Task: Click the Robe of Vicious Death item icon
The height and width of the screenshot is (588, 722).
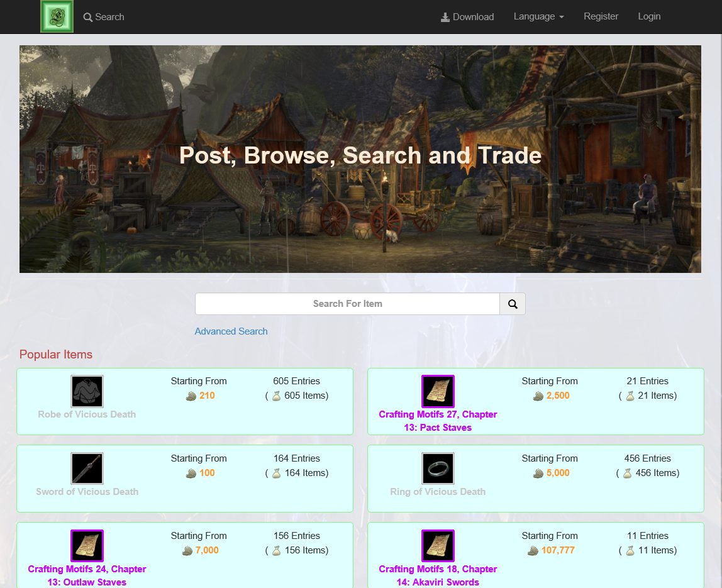Action: (x=87, y=391)
